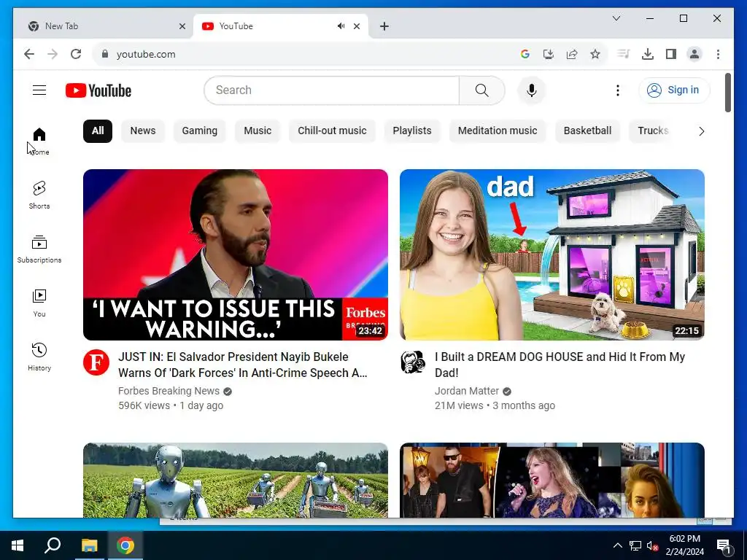The width and height of the screenshot is (747, 560).
Task: Click the muted volume tray icon
Action: tap(652, 546)
